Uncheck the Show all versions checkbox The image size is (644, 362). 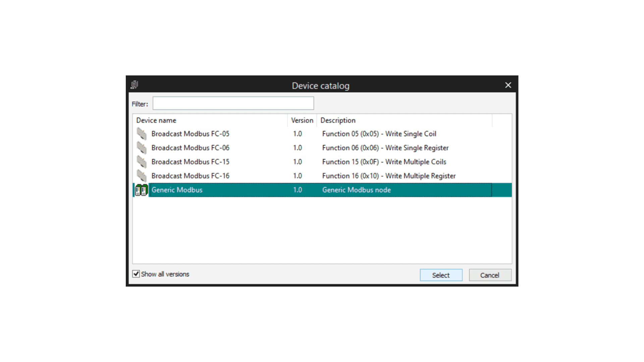click(x=136, y=274)
